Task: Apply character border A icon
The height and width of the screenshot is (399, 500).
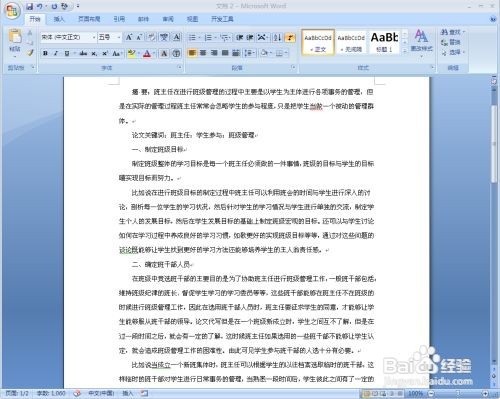Action: pyautogui.click(x=177, y=37)
